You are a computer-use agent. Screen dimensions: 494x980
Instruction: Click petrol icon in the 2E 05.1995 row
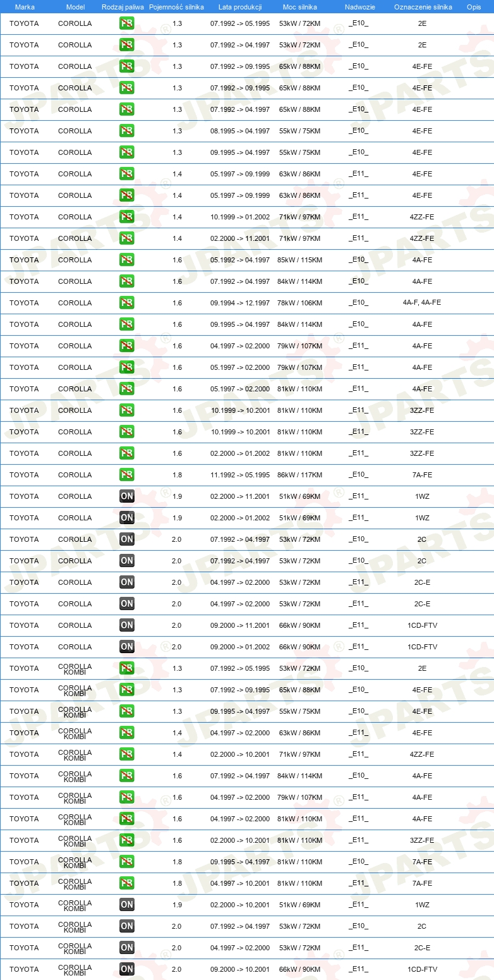pos(126,23)
